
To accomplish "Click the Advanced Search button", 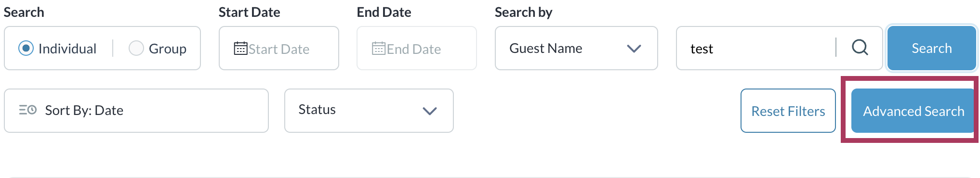I will point(913,111).
